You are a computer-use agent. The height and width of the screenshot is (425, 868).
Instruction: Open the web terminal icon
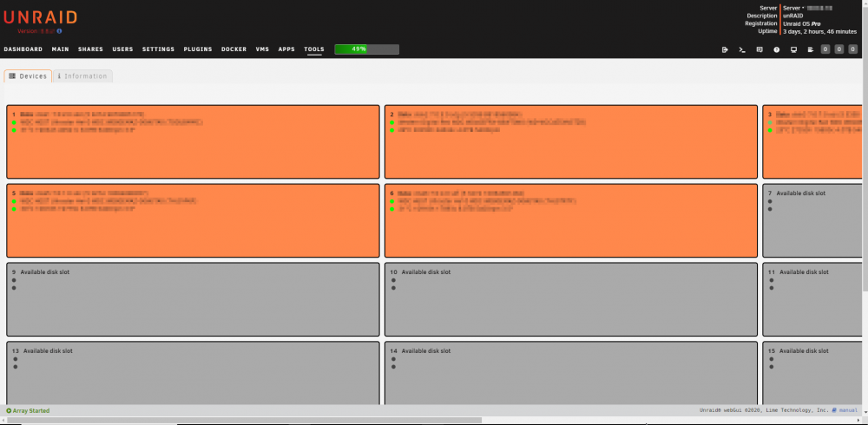click(x=742, y=49)
